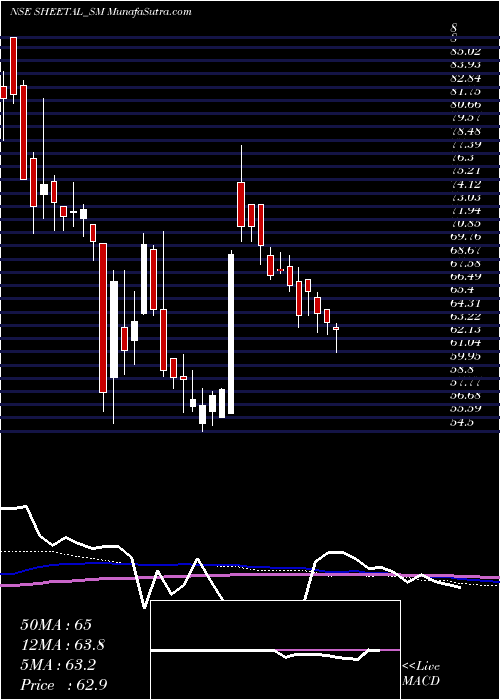Choose the 59.95 axis label
The height and width of the screenshot is (700, 500).
coord(465,356)
